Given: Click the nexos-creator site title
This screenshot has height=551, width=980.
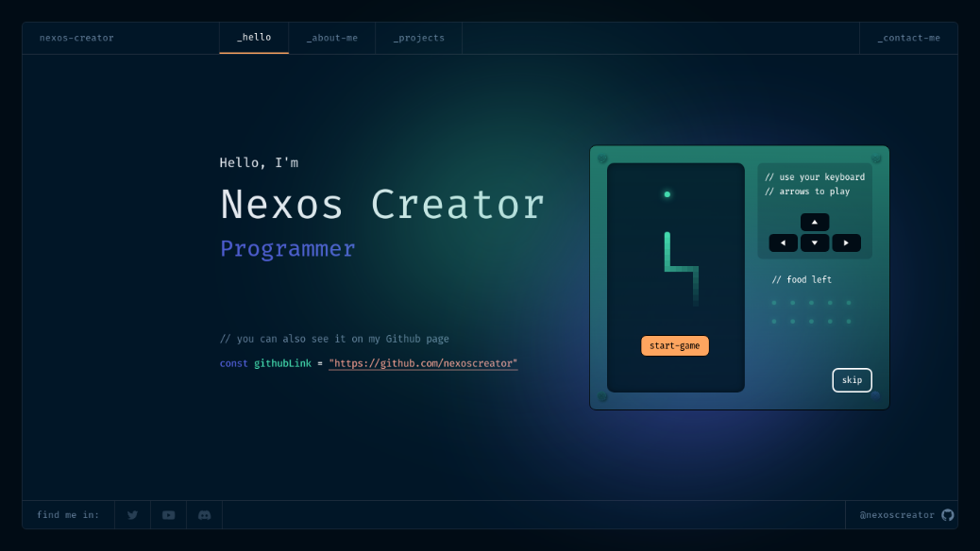Looking at the screenshot, I should click(x=76, y=38).
